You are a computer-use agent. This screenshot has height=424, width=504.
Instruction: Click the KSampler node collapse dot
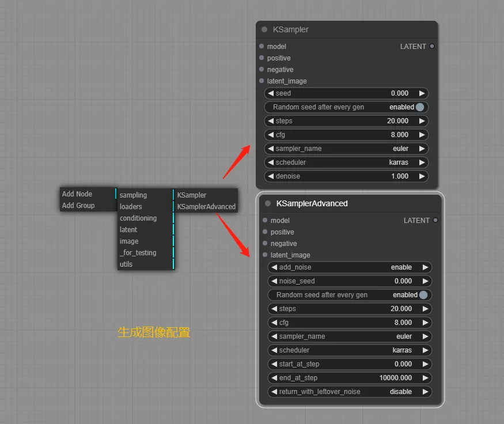(x=264, y=29)
